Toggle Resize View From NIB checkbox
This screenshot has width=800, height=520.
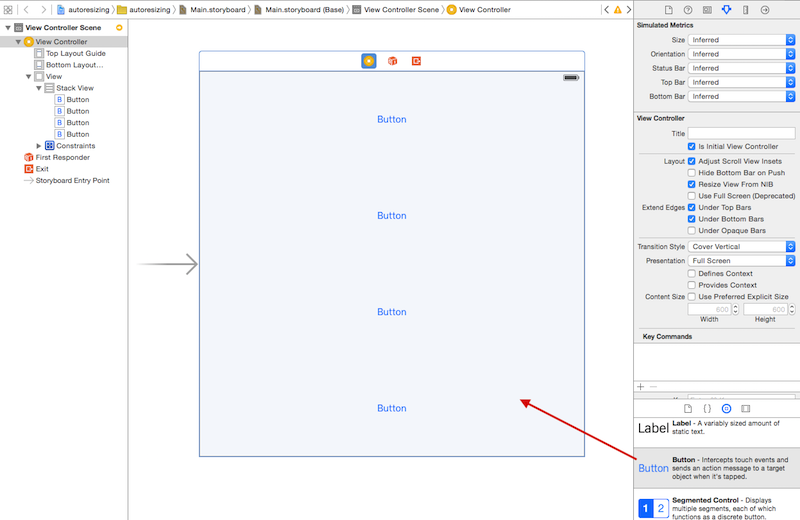691,184
